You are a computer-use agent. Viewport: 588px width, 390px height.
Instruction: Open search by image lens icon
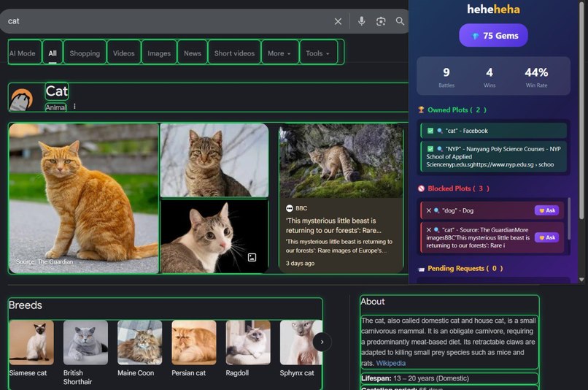point(381,21)
